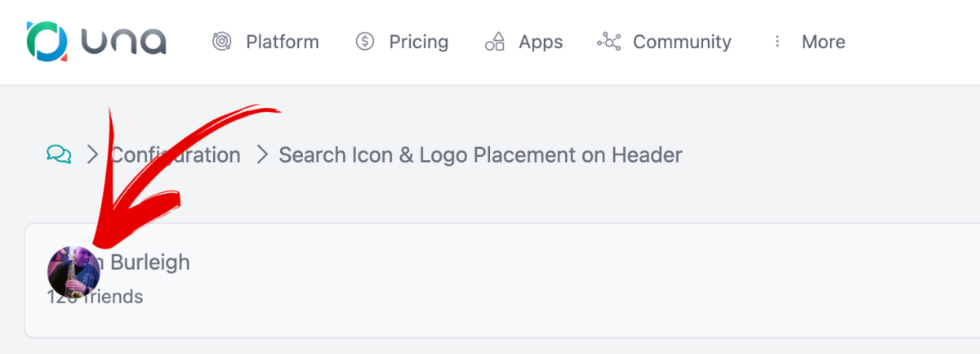980x354 pixels.
Task: Select the Search Icon & Logo Placement breadcrumb
Action: click(480, 155)
